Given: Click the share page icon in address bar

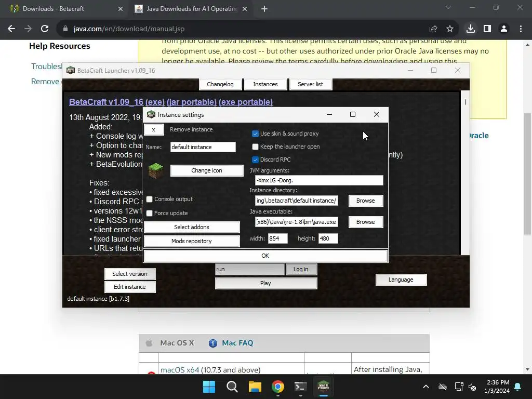Looking at the screenshot, I should 433,29.
